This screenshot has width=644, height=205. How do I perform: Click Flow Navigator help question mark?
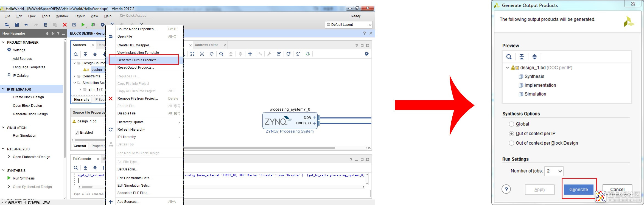coord(58,33)
